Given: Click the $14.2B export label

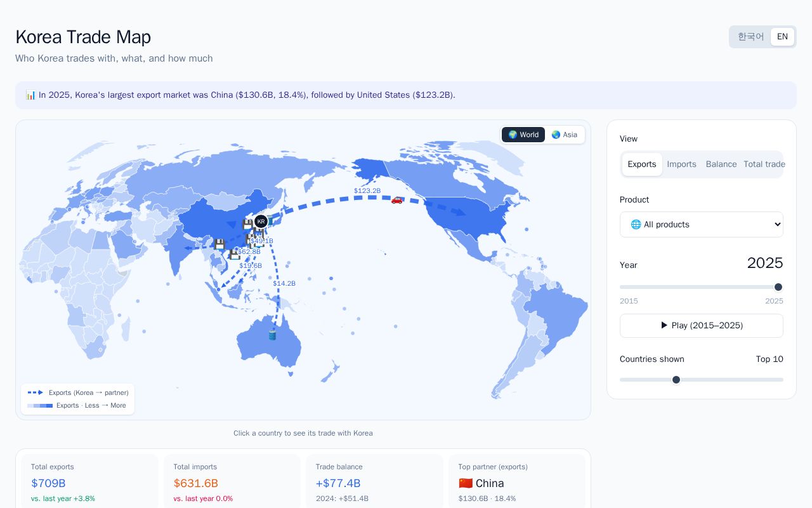Looking at the screenshot, I should point(284,283).
